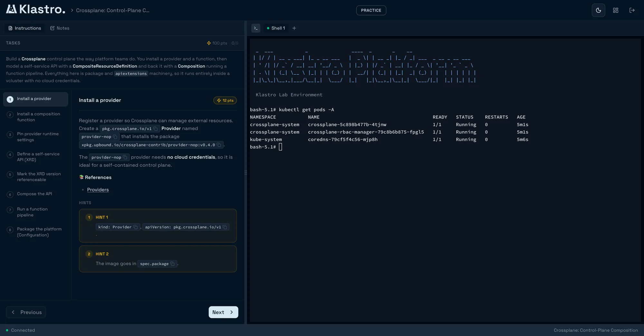The image size is (644, 336).
Task: Select task 5 Mark the XRD version referenceable
Action: tap(36, 177)
